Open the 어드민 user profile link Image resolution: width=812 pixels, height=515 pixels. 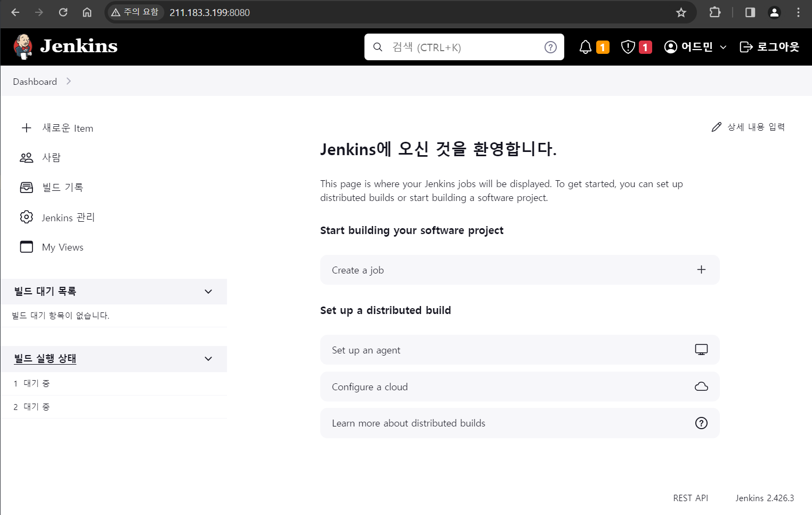pos(688,47)
